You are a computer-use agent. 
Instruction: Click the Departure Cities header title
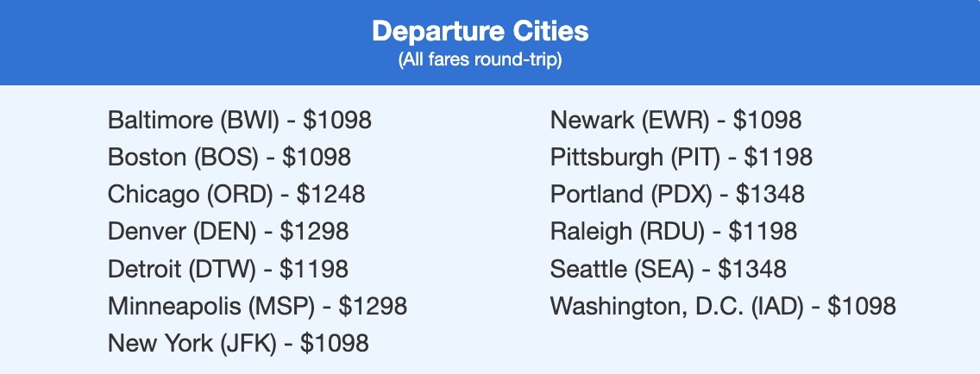481,32
